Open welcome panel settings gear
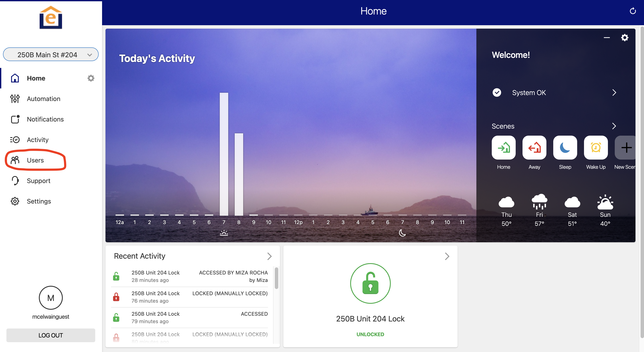The image size is (644, 352). [x=625, y=38]
